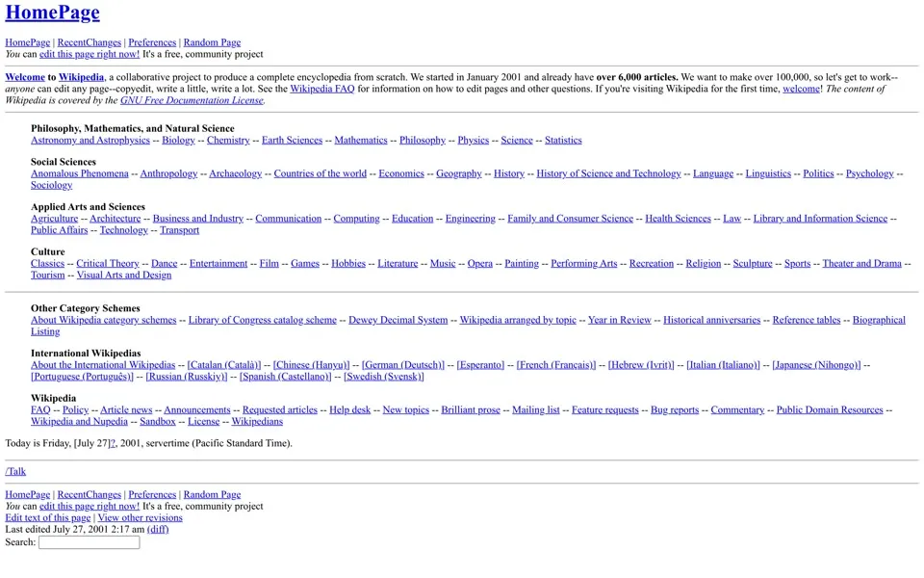924x578 pixels.
Task: Open the Chemistry link
Action: click(x=228, y=140)
